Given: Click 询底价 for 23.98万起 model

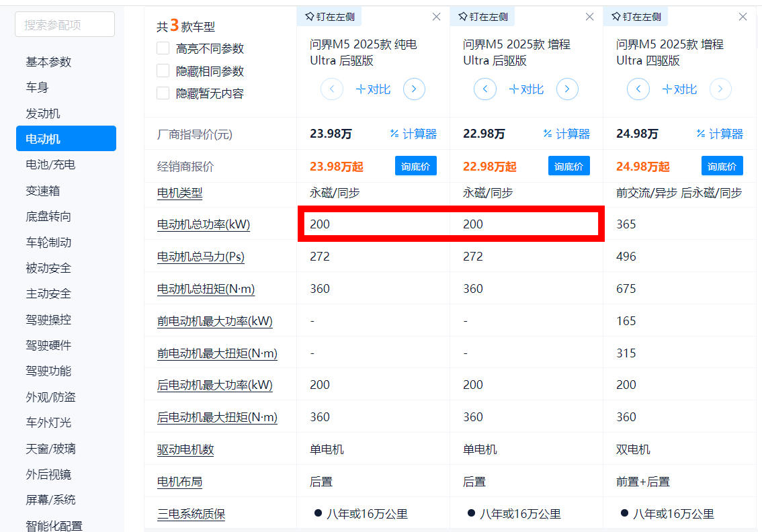Looking at the screenshot, I should click(x=415, y=166).
